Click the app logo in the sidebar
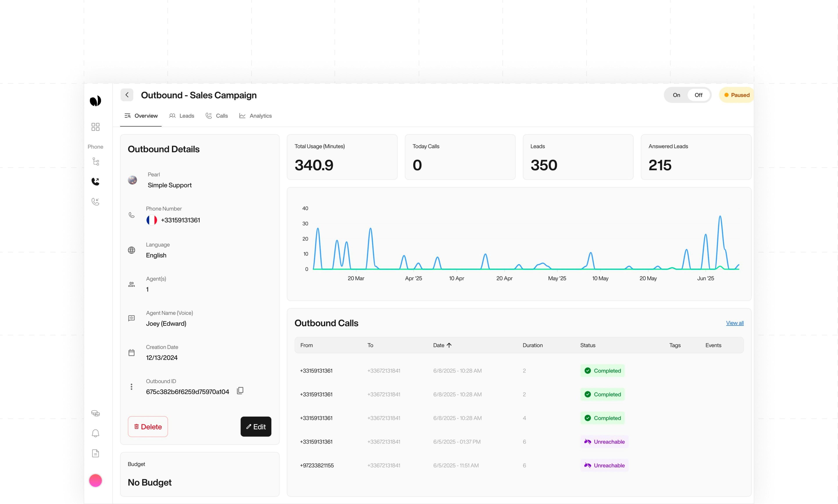 (96, 101)
